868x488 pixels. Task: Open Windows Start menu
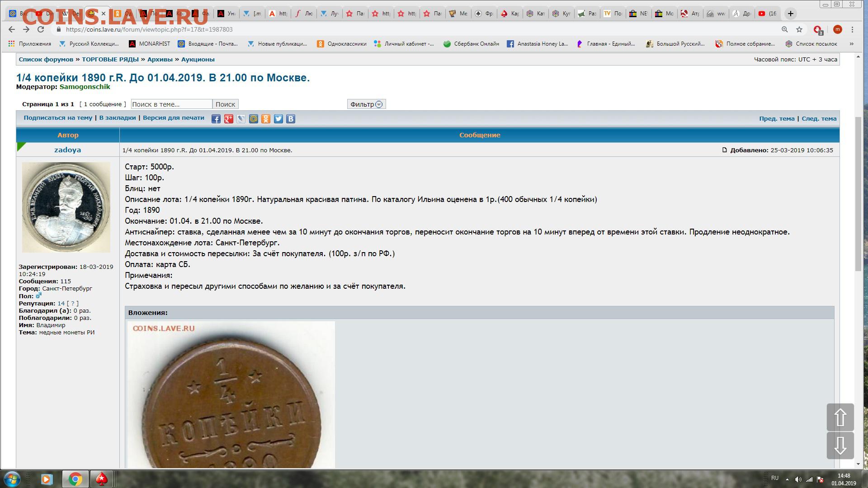point(12,479)
